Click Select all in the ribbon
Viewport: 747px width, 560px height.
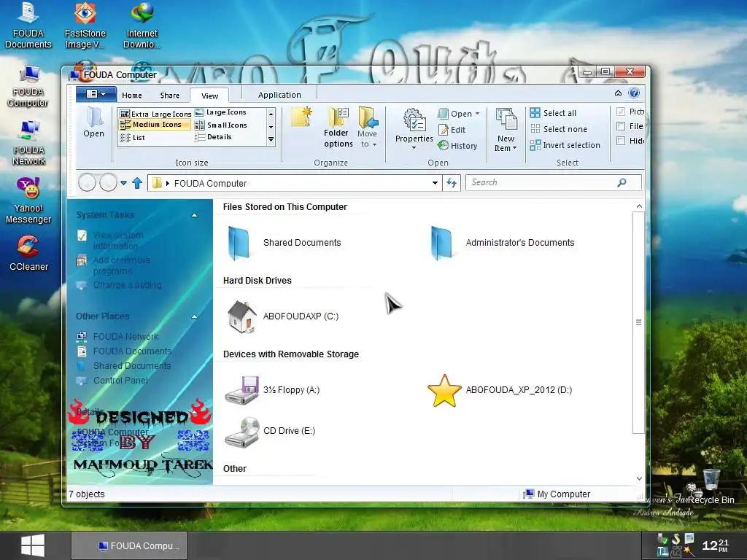click(553, 113)
